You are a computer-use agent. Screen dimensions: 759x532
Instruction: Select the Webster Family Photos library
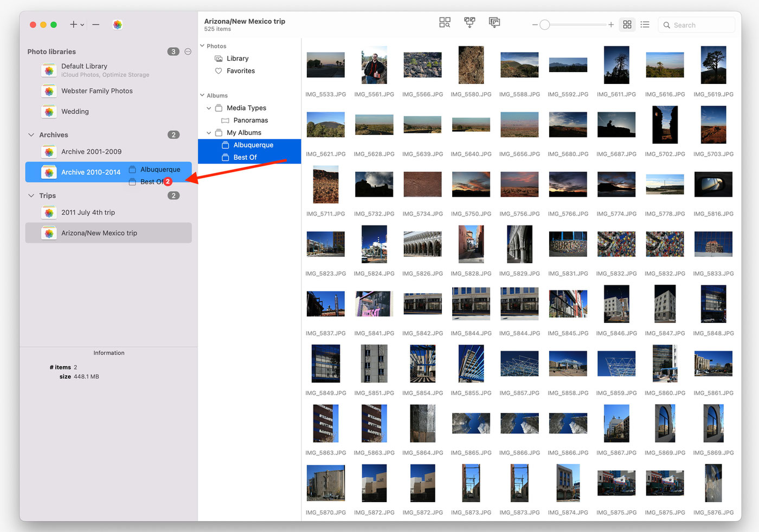pyautogui.click(x=97, y=91)
